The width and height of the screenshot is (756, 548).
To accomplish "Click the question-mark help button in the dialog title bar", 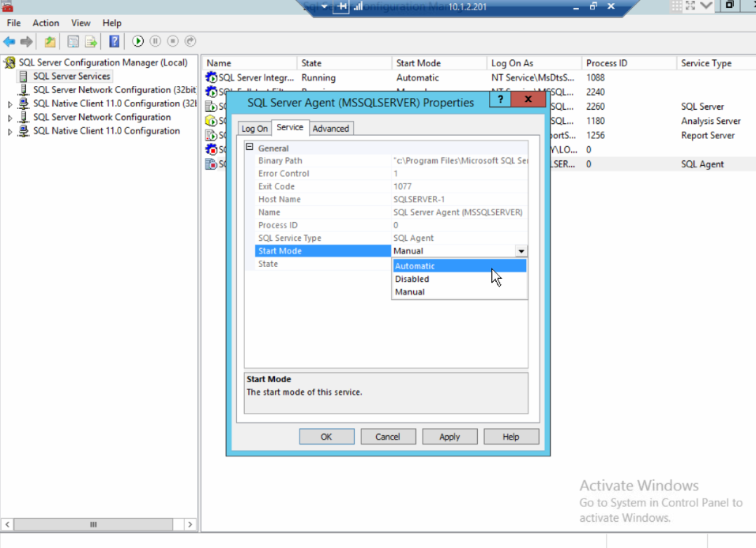I will click(500, 99).
